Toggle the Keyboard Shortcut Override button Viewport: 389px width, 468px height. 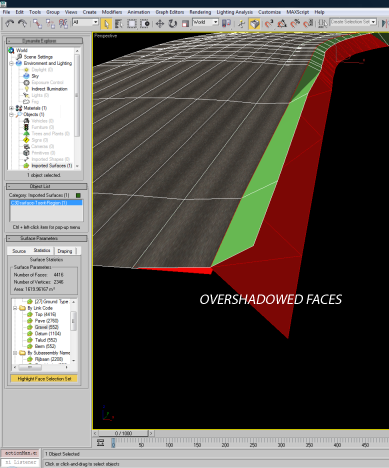tap(254, 24)
